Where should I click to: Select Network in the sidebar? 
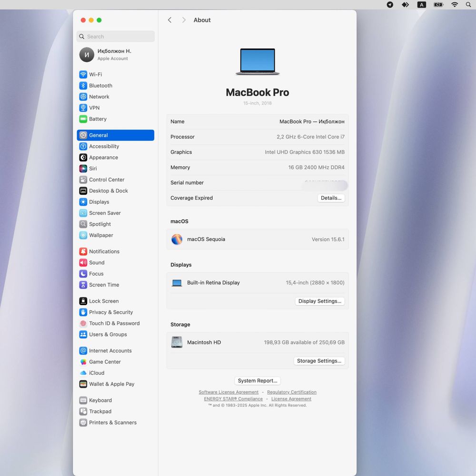[x=115, y=97]
